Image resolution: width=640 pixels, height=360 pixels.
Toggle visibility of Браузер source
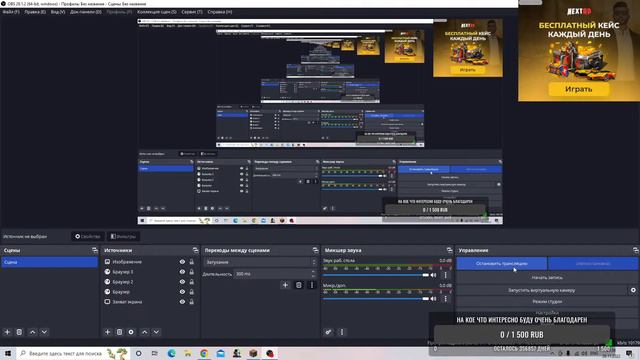pyautogui.click(x=182, y=292)
